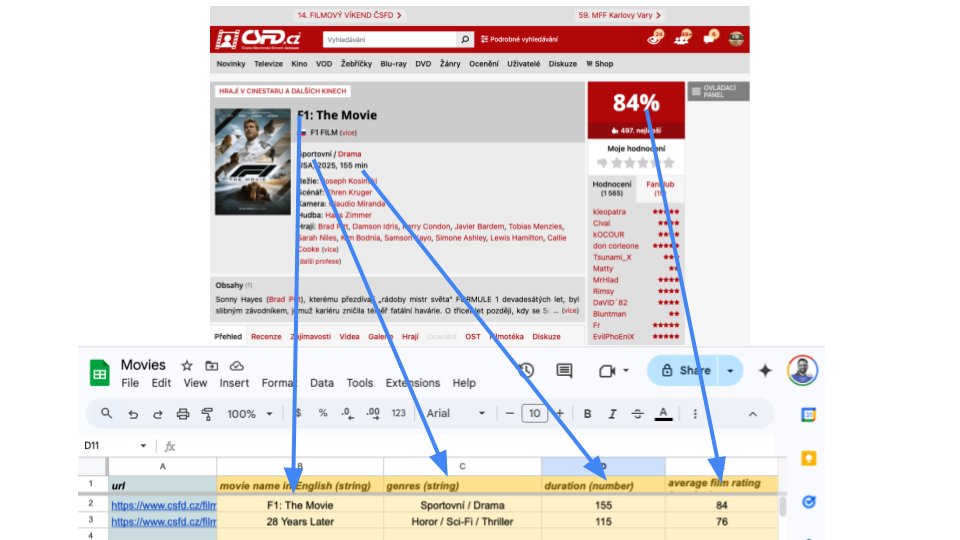Open the Edit menu in Sheets
Image resolution: width=960 pixels, height=540 pixels.
(161, 383)
